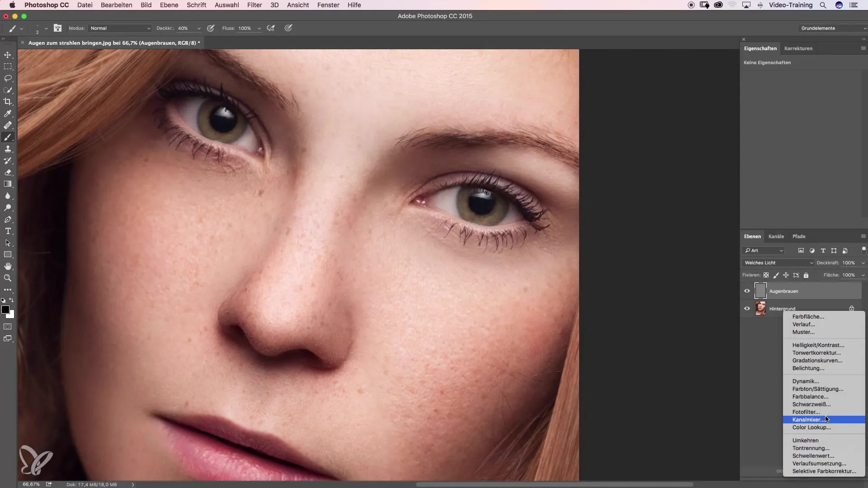
Task: Open the Modus blend mode dropdown
Action: [x=120, y=28]
